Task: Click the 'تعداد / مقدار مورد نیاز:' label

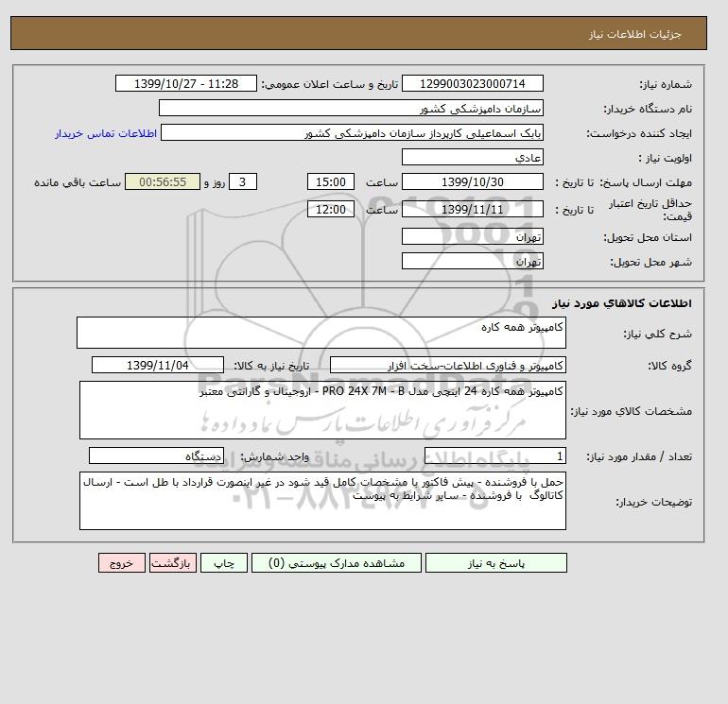Action: click(x=639, y=456)
